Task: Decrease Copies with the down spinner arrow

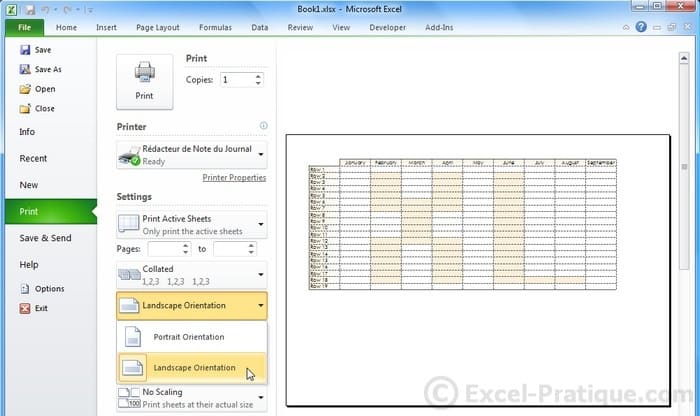Action: pyautogui.click(x=258, y=83)
